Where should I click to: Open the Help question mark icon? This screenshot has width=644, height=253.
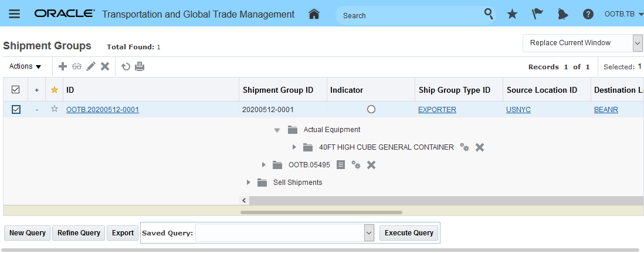pyautogui.click(x=588, y=14)
